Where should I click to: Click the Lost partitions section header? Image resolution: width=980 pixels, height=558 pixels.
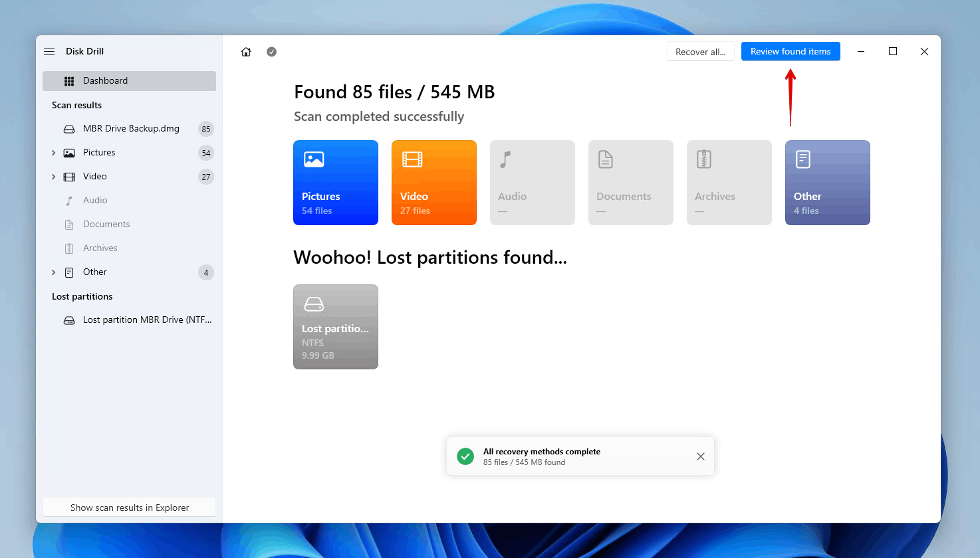click(x=82, y=296)
